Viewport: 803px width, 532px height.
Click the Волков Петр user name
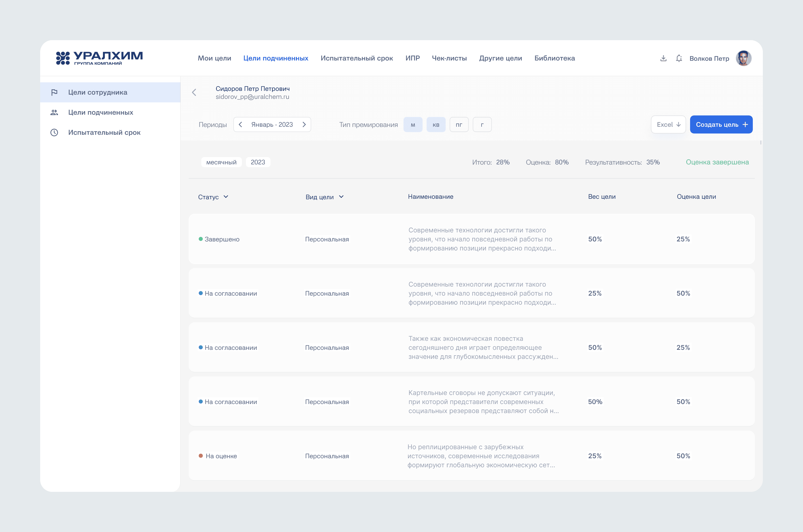[x=709, y=58]
